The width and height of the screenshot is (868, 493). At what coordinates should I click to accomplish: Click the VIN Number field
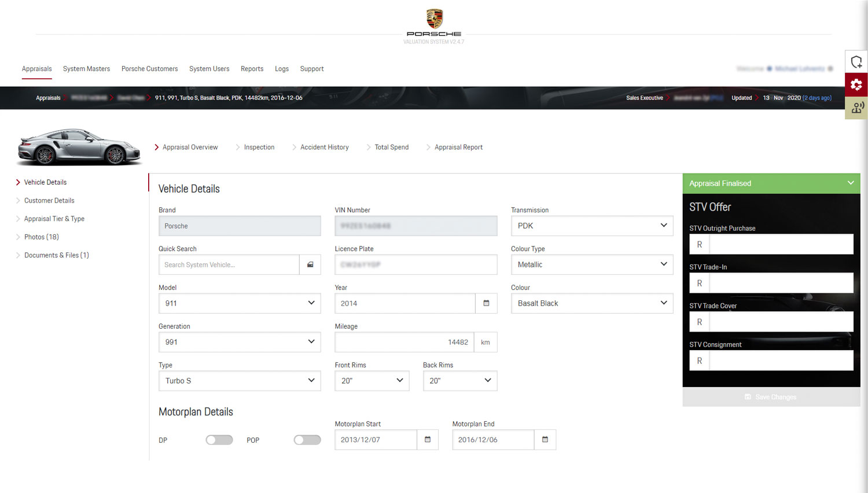[416, 226]
